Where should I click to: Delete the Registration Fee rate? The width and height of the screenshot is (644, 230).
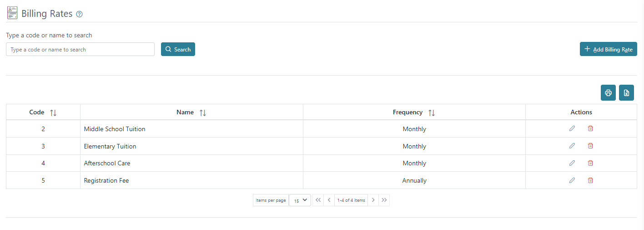click(590, 180)
